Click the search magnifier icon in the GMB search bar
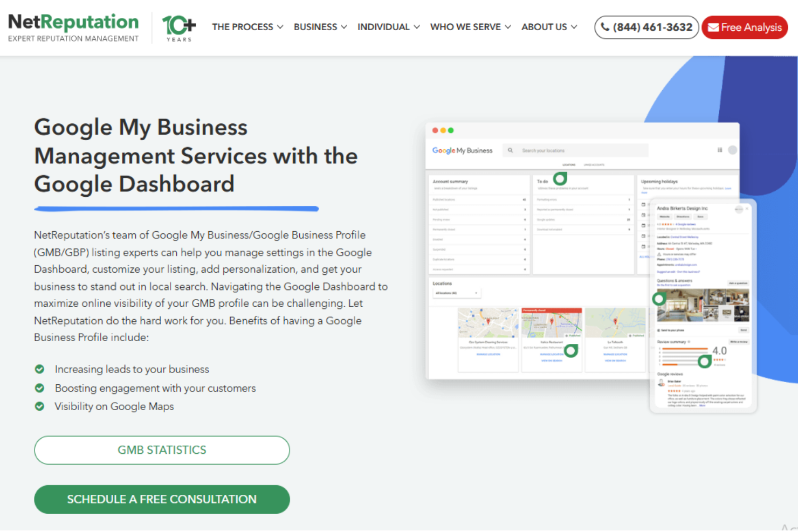The image size is (798, 532). pos(510,150)
